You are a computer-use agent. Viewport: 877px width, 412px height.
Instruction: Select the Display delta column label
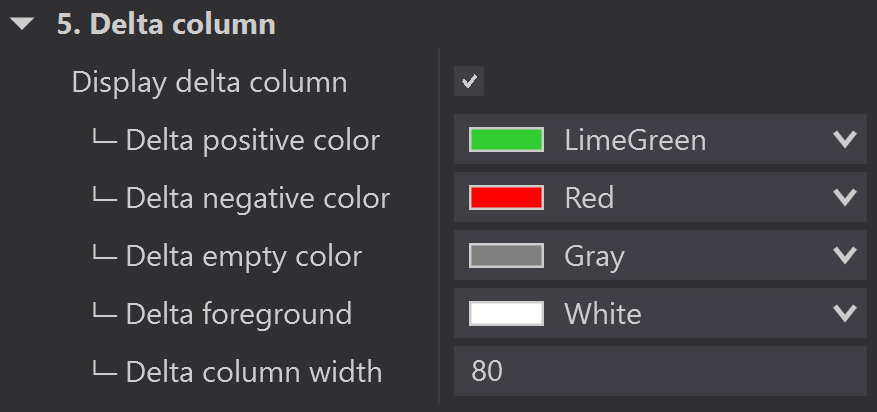pos(209,82)
